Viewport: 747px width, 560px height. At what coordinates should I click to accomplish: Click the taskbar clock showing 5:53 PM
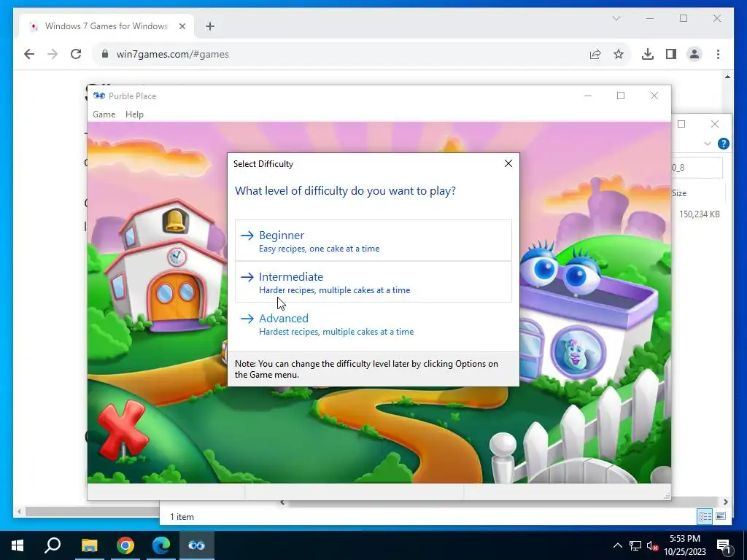click(684, 545)
